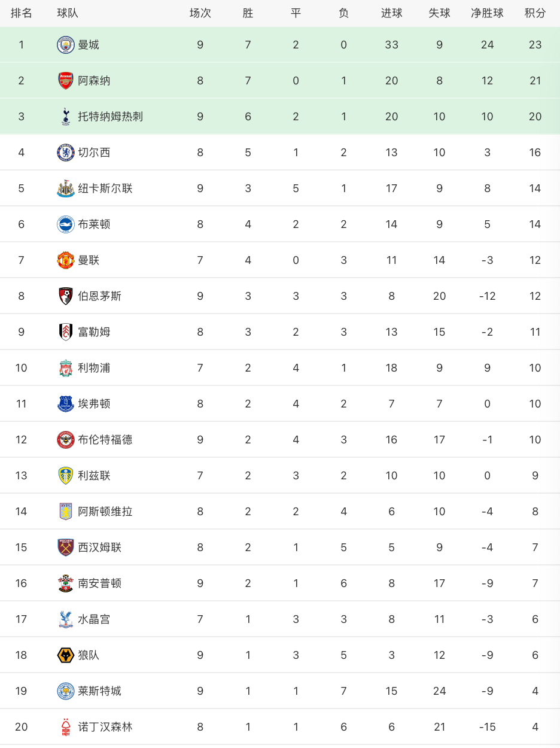The image size is (560, 748).
Task: Click the Leicester City crest
Action: coord(65,691)
